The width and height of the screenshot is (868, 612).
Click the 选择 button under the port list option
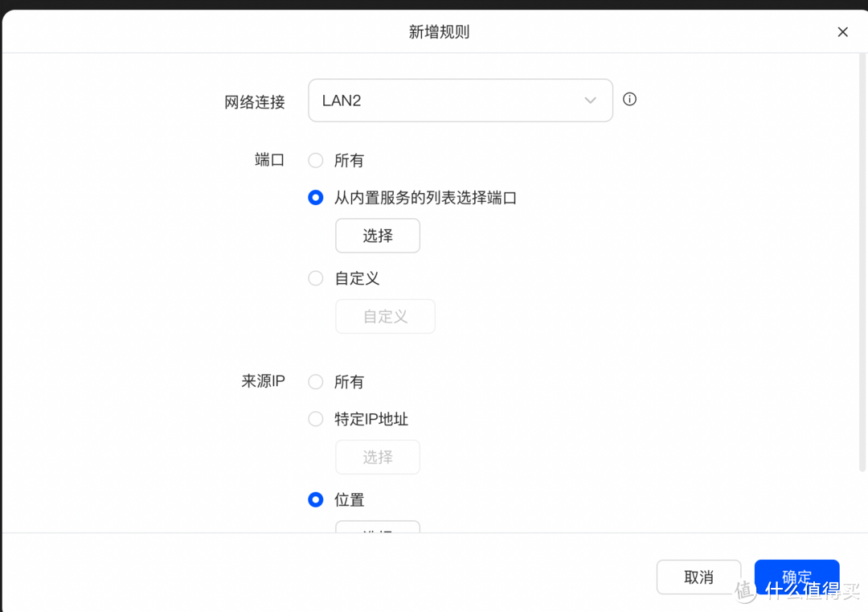tap(378, 235)
